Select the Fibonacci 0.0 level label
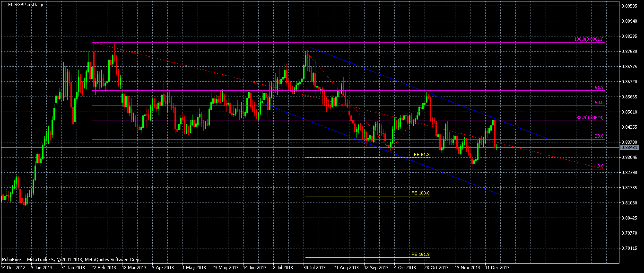 (x=600, y=166)
